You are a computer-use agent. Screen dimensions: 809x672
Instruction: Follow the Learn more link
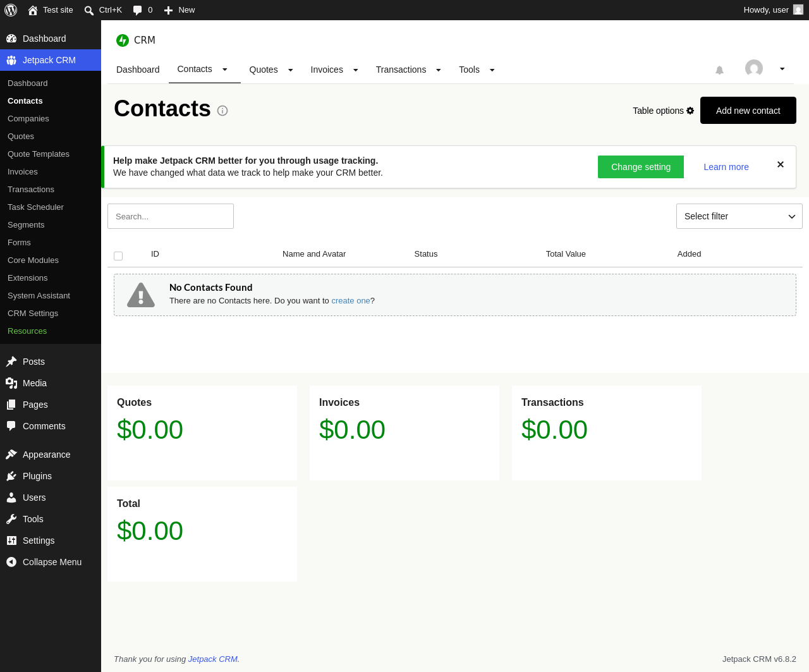coord(726,167)
